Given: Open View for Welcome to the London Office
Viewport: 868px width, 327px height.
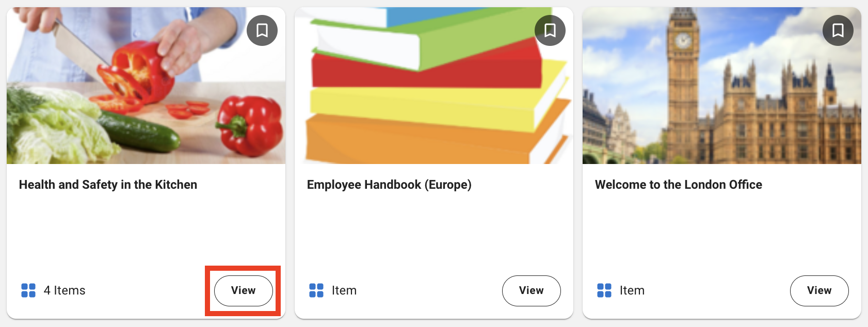Looking at the screenshot, I should pos(819,290).
